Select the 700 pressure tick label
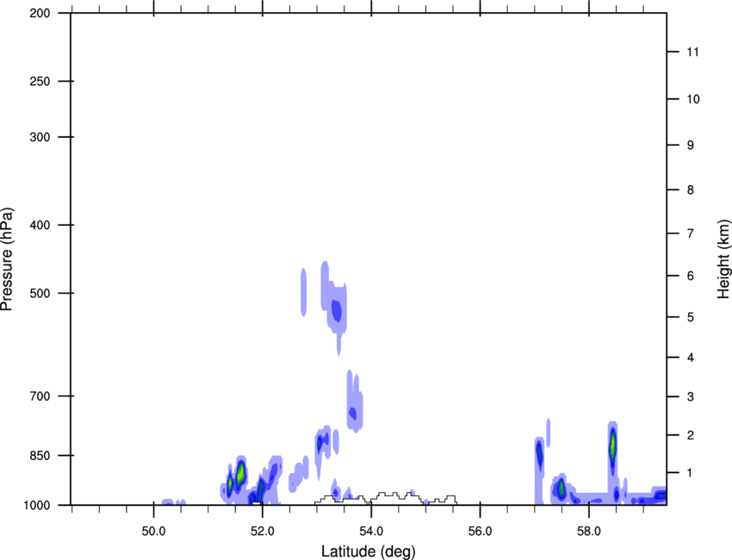Image resolution: width=732 pixels, height=560 pixels. point(40,396)
